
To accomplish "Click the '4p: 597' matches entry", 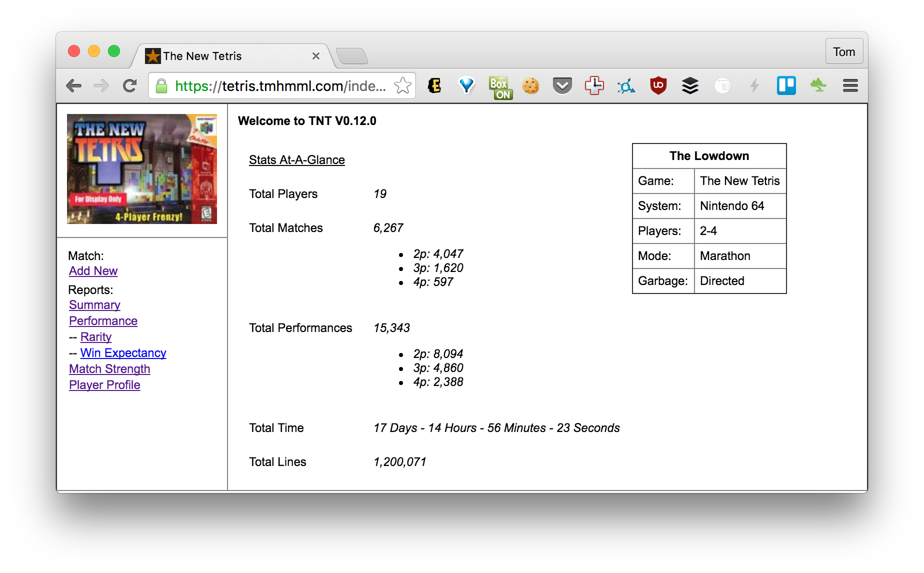I will 433,282.
